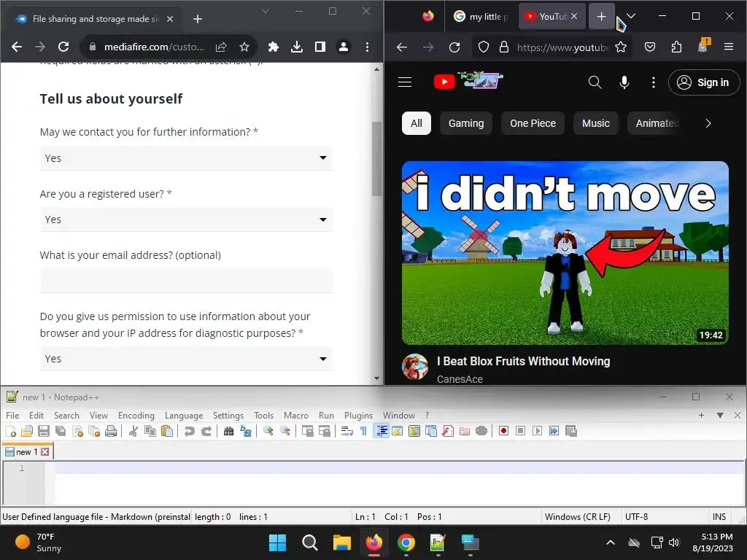Toggle Word wrap icon in Notepad++ toolbar

click(x=347, y=432)
